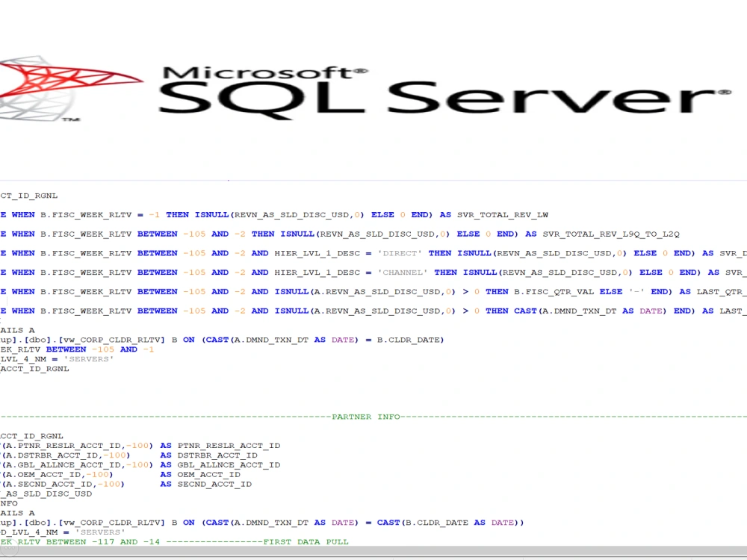Screen dimensions: 747x560
Task: Click the 'CHANNEL' string literal
Action: pyautogui.click(x=403, y=272)
